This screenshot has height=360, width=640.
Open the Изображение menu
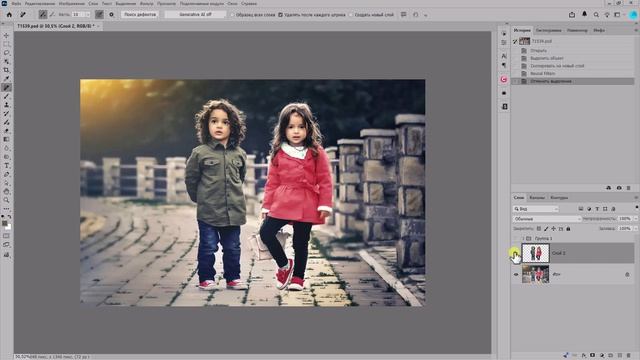[71, 3]
